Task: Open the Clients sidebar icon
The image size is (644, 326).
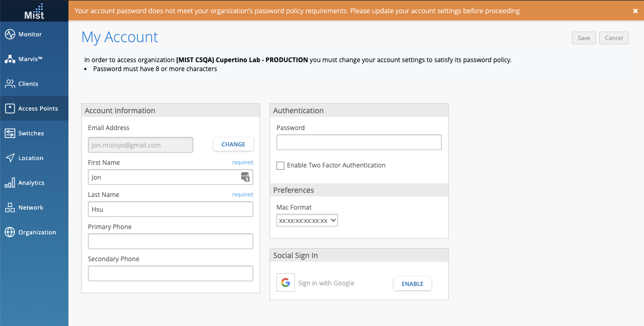Action: (10, 84)
